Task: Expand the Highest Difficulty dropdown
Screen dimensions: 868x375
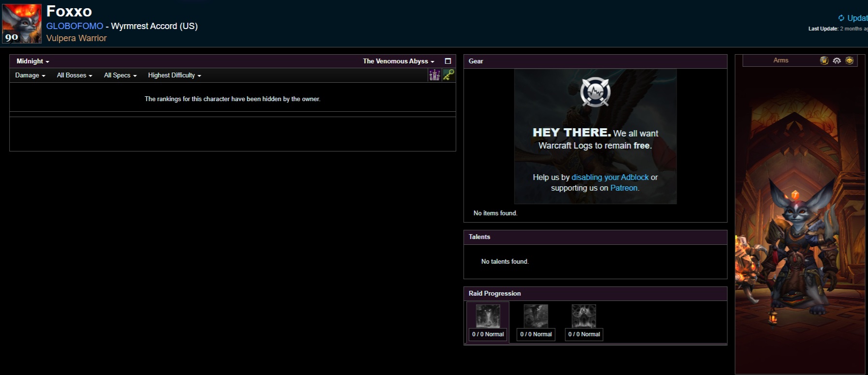Action: [x=175, y=75]
